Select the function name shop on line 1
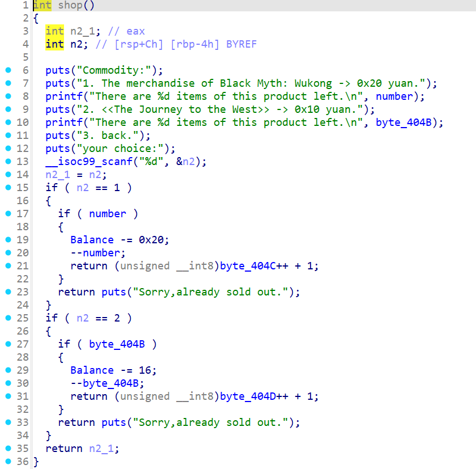The height and width of the screenshot is (469, 476). (x=70, y=5)
